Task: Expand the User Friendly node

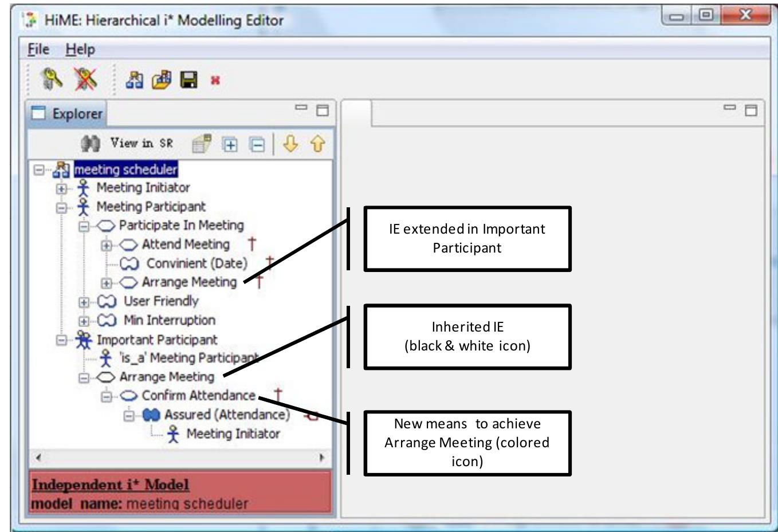Action: coord(84,301)
